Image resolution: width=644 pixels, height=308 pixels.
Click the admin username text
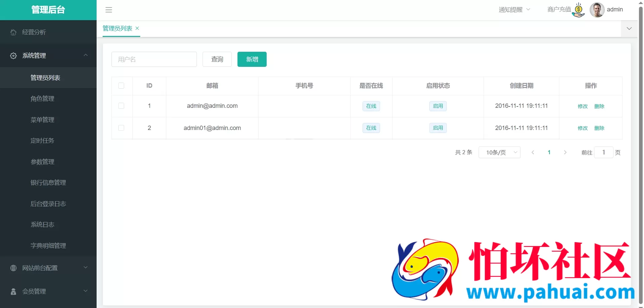point(615,10)
